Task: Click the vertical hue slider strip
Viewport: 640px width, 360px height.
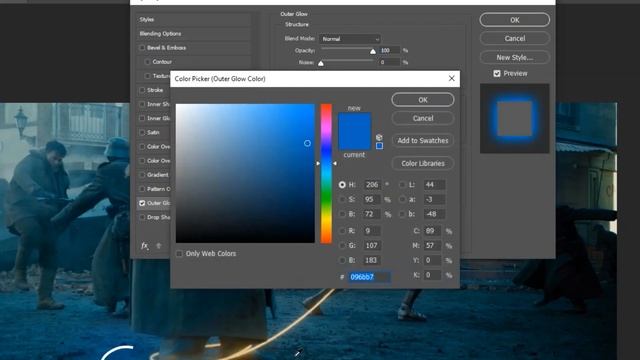Action: (x=326, y=173)
